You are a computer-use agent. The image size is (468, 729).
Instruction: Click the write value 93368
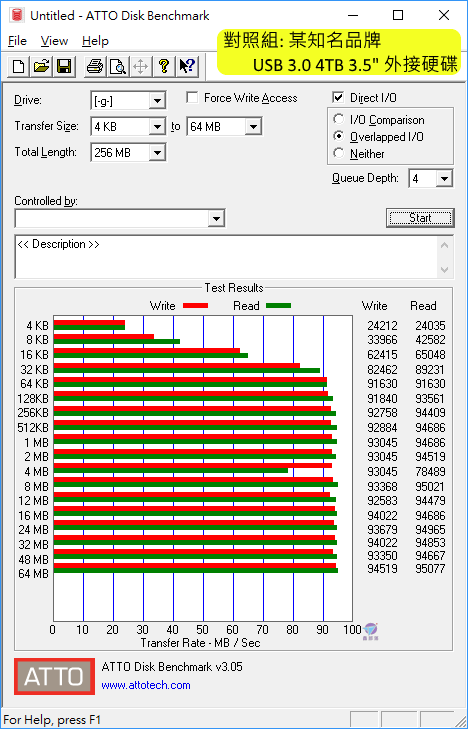point(382,487)
